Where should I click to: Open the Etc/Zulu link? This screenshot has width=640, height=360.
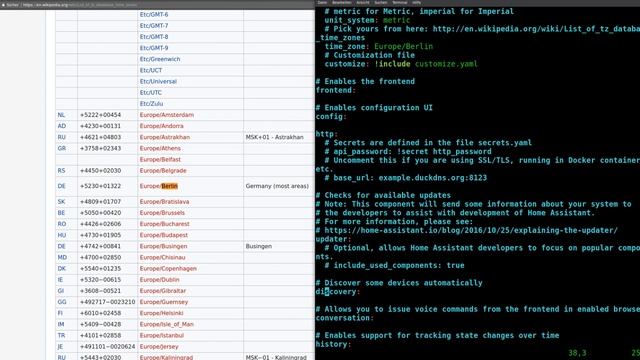pyautogui.click(x=151, y=104)
